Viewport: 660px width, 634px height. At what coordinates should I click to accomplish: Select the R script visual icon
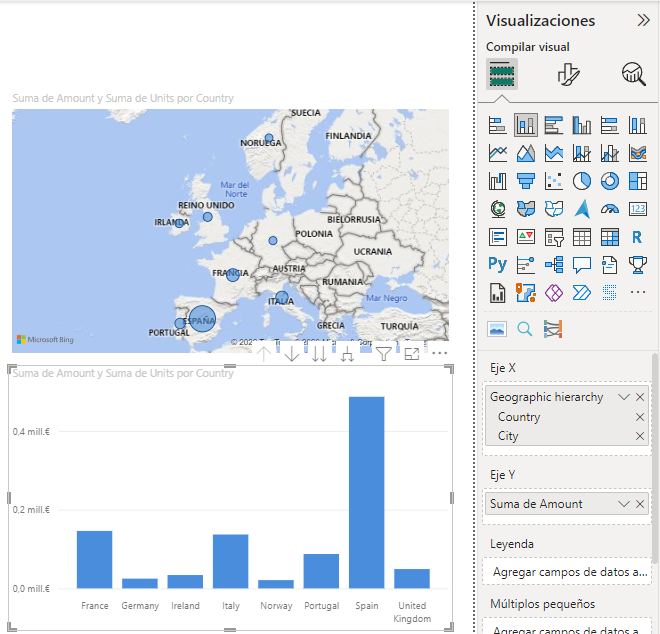point(637,237)
